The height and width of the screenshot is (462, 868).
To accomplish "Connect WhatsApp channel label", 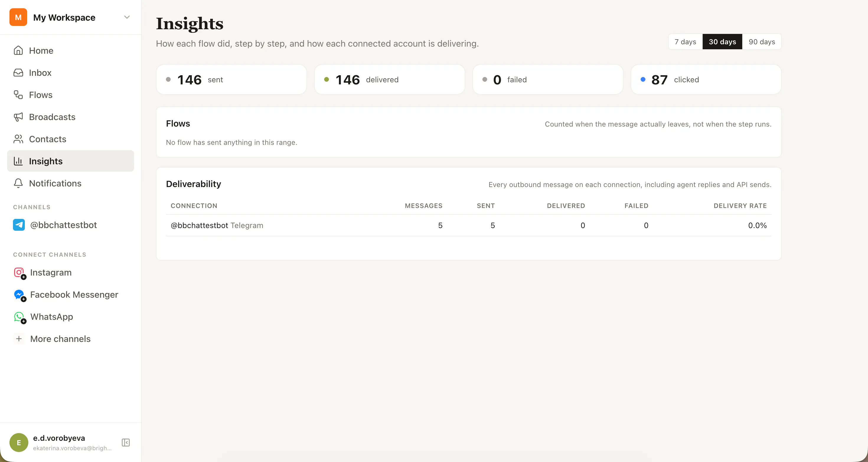I will [52, 317].
